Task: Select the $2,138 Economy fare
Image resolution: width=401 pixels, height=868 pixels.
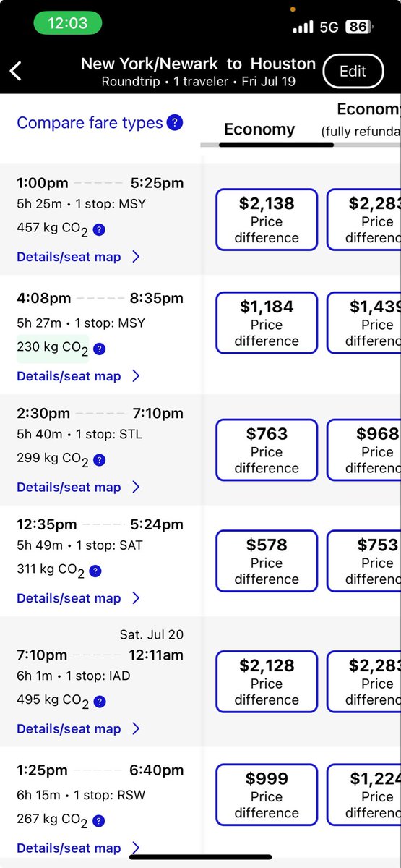Action: tap(267, 220)
